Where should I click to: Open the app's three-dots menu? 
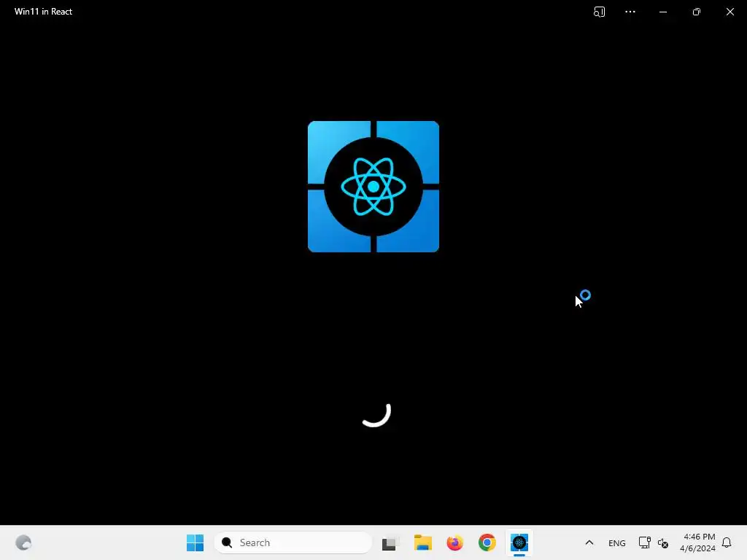pos(630,12)
